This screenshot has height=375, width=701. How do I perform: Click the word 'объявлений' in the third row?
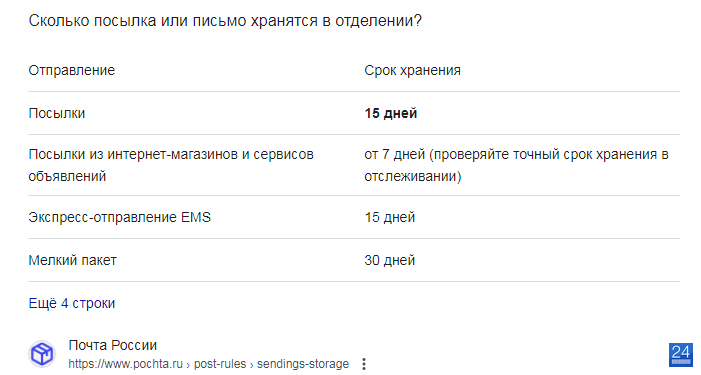(x=67, y=176)
